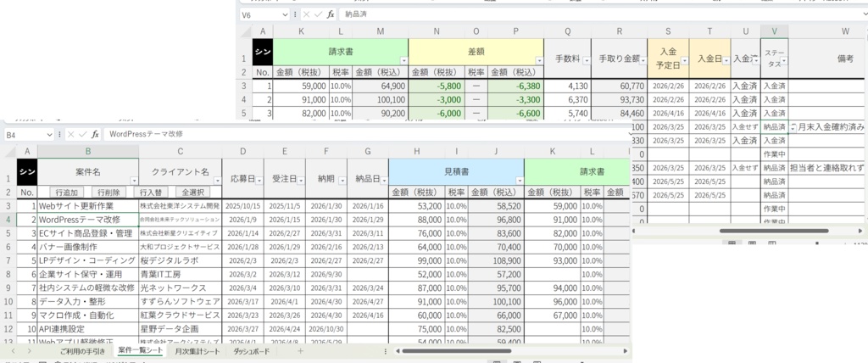
Task: Click right arrow of back window horizontal scrollbar
Action: click(860, 231)
